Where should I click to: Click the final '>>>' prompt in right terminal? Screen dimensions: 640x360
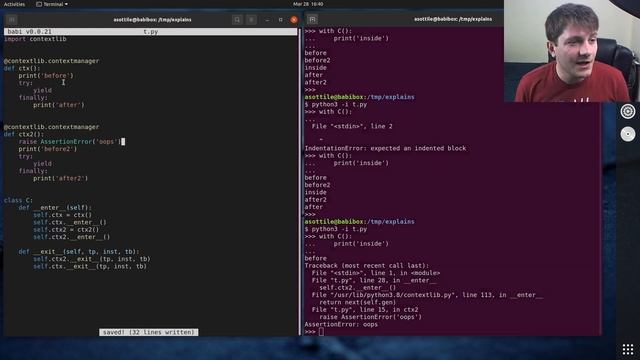(x=310, y=332)
